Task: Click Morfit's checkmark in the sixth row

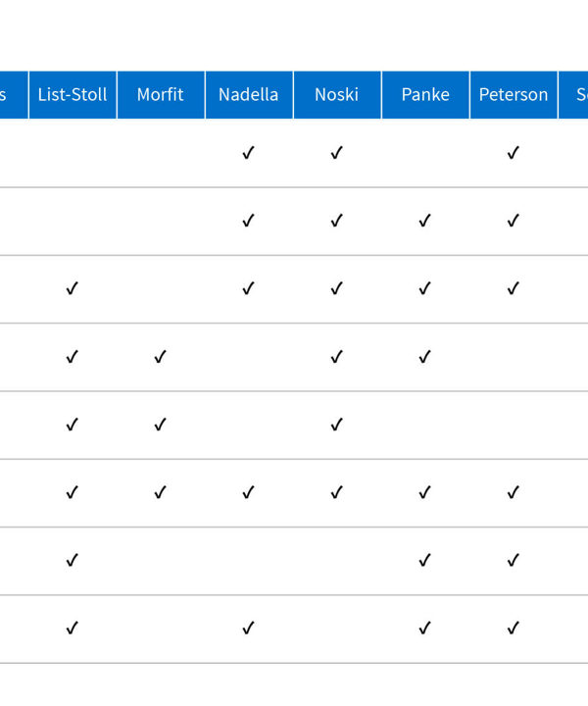Action: pos(160,492)
